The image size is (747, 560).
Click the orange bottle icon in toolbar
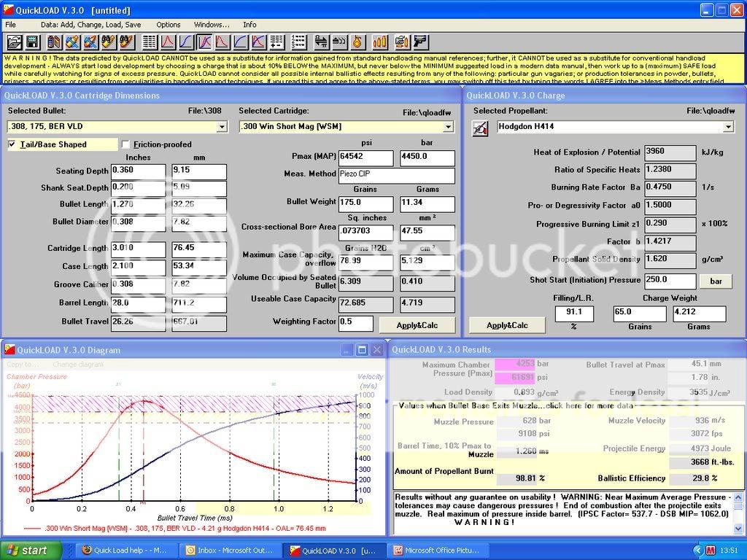tap(357, 42)
